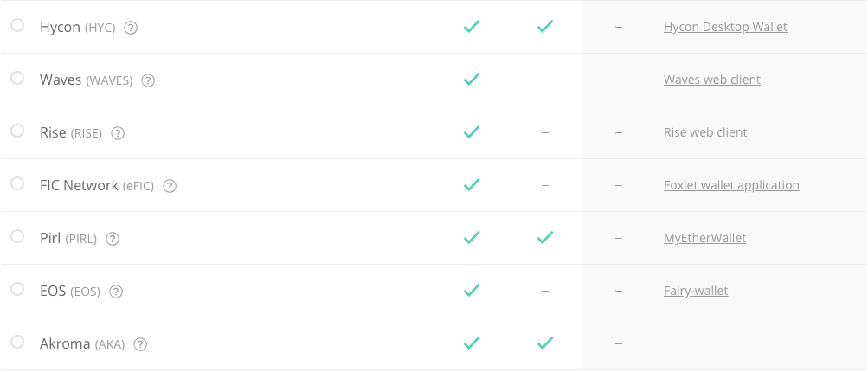868x372 pixels.
Task: Choose the Akroma radio button
Action: click(x=17, y=342)
